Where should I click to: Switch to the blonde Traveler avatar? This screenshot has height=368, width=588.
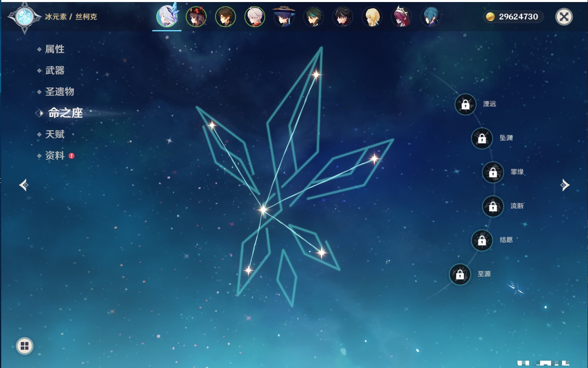click(x=372, y=17)
